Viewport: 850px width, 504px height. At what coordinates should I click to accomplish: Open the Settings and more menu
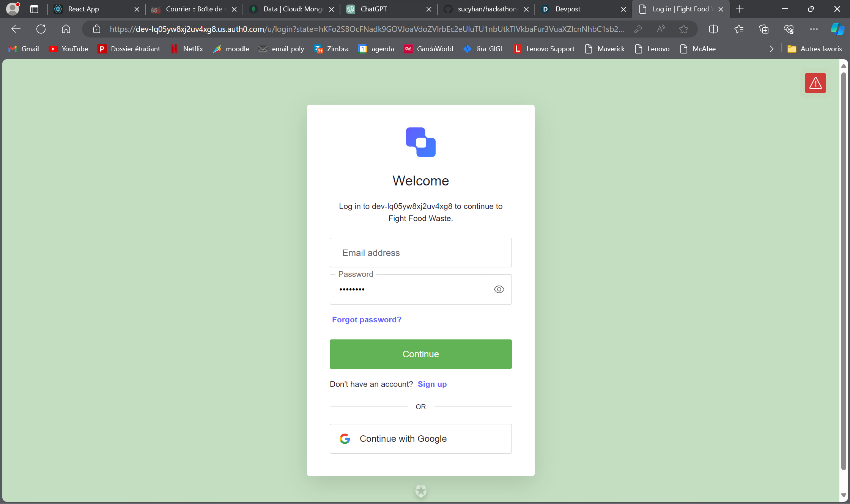814,29
